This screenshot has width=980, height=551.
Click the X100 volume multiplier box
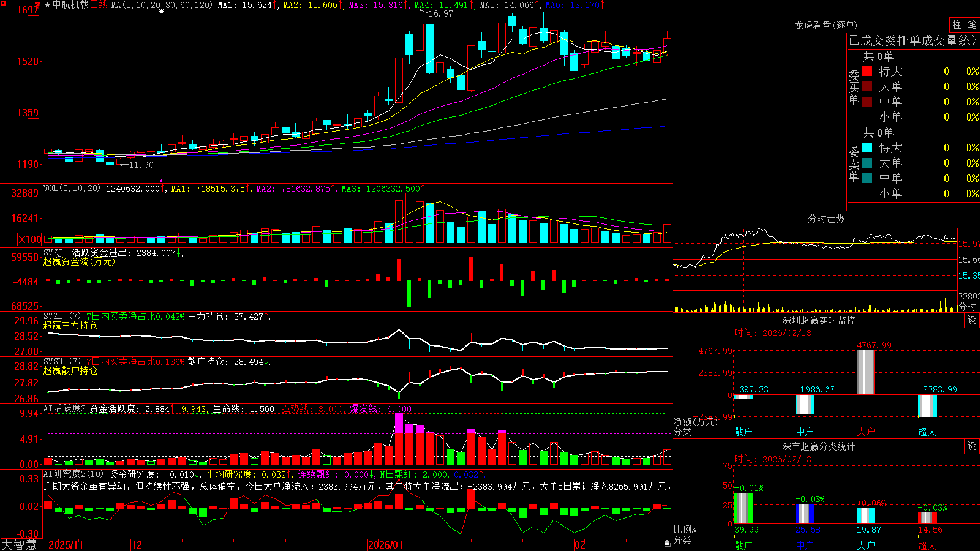[30, 240]
